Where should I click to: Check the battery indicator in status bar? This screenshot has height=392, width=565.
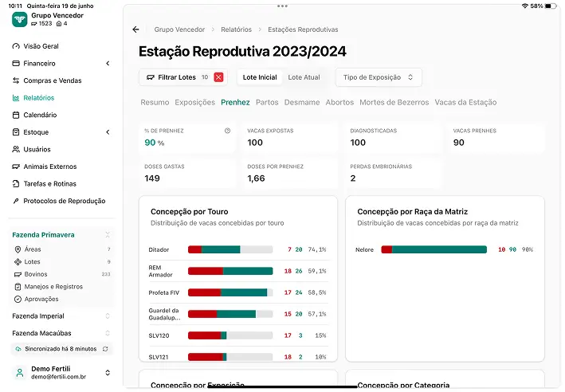point(551,6)
